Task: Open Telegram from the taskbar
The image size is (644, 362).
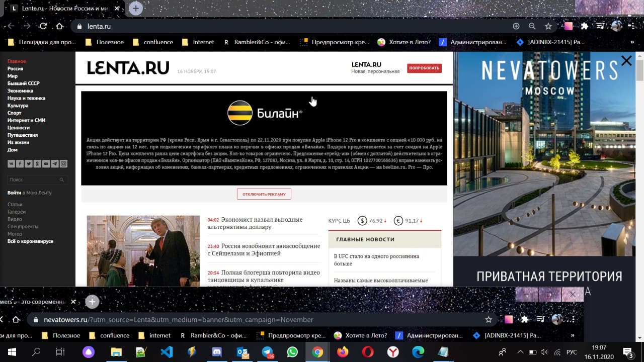Action: click(x=267, y=352)
